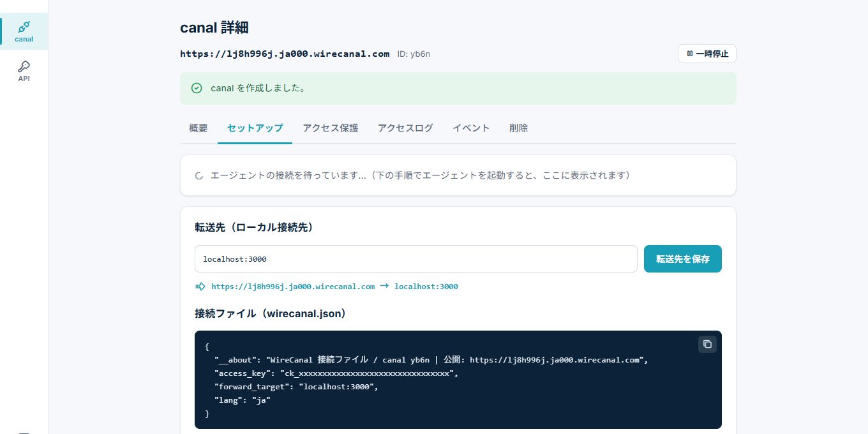The height and width of the screenshot is (434, 868).
Task: Click the localhost:3000 text after the arrow
Action: click(x=426, y=287)
